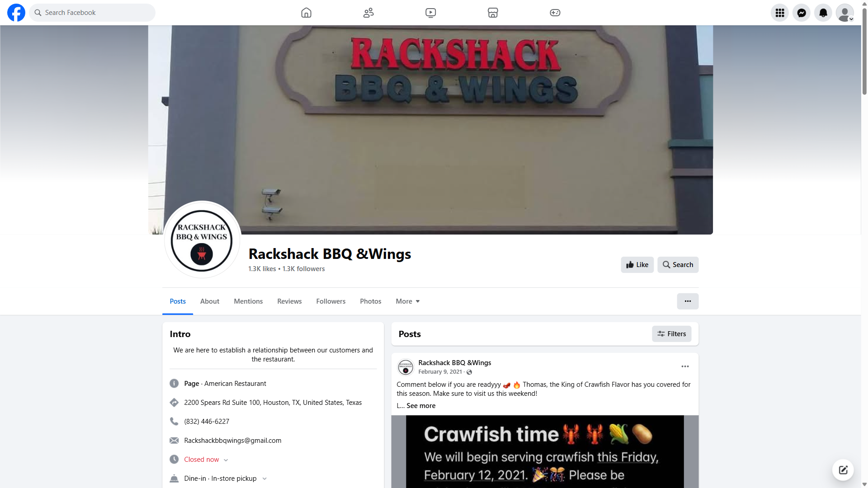This screenshot has width=868, height=488.
Task: Open the account profile menu
Action: 845,13
